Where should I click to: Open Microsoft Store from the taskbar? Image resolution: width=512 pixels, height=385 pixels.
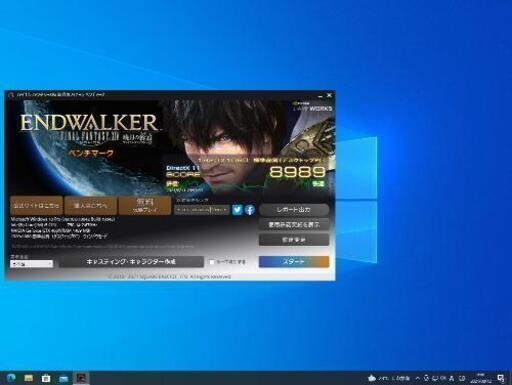(46, 378)
